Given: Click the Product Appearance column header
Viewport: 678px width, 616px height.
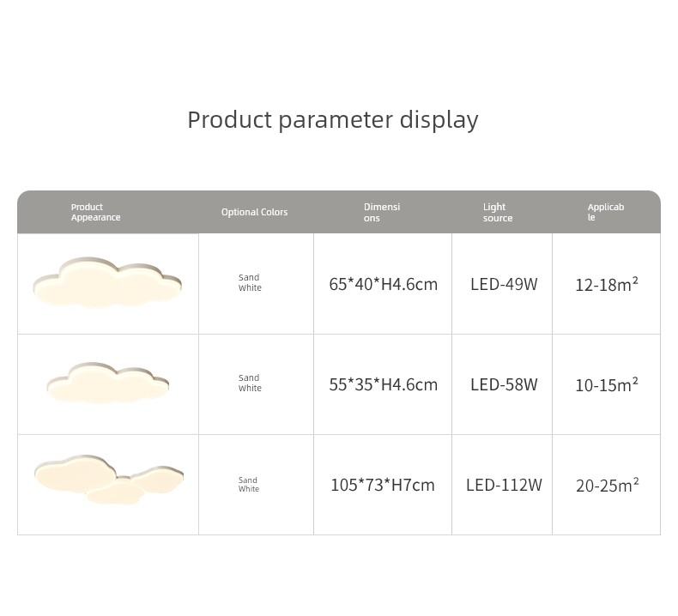Looking at the screenshot, I should tap(95, 212).
